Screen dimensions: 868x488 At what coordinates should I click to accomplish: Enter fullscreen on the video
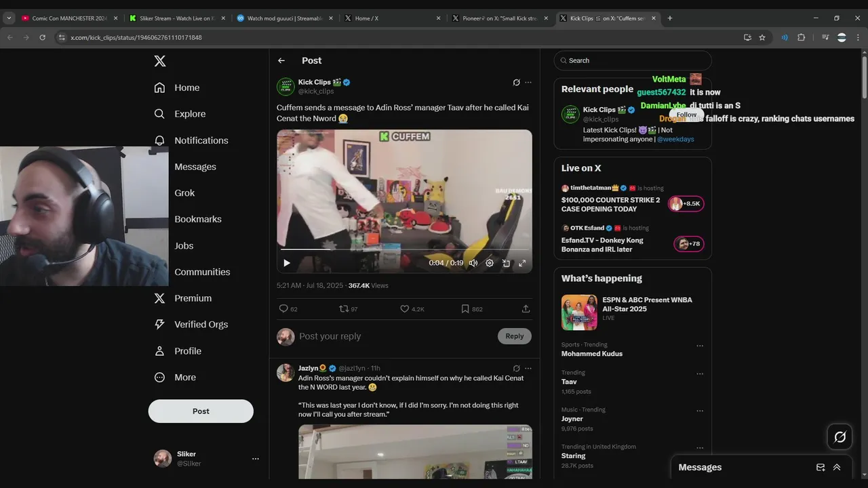pyautogui.click(x=522, y=263)
